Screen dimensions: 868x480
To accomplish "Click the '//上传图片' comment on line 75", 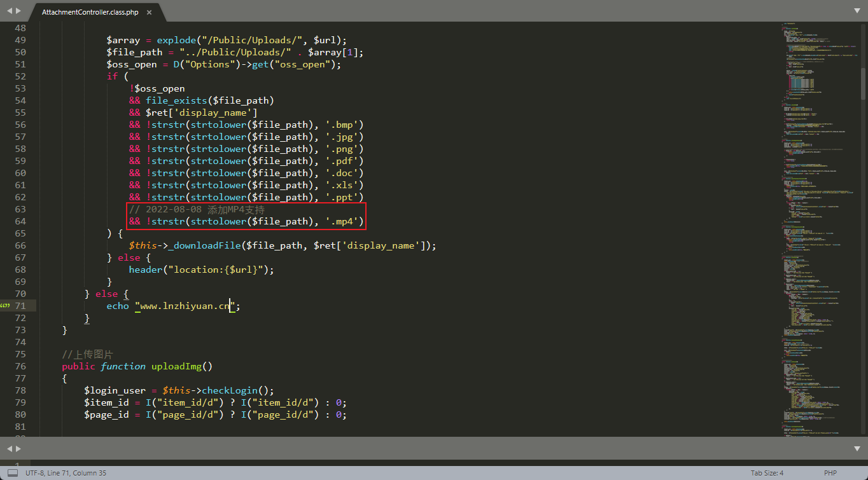I will pos(88,354).
